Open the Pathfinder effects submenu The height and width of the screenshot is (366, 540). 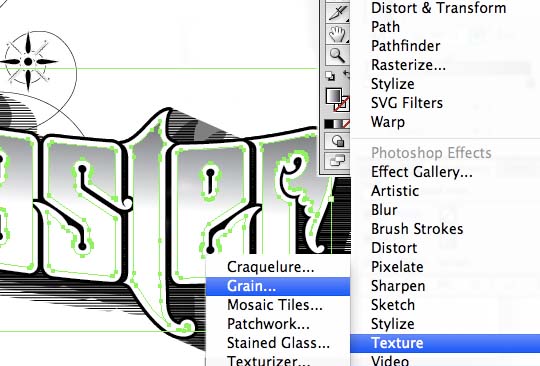(x=405, y=46)
